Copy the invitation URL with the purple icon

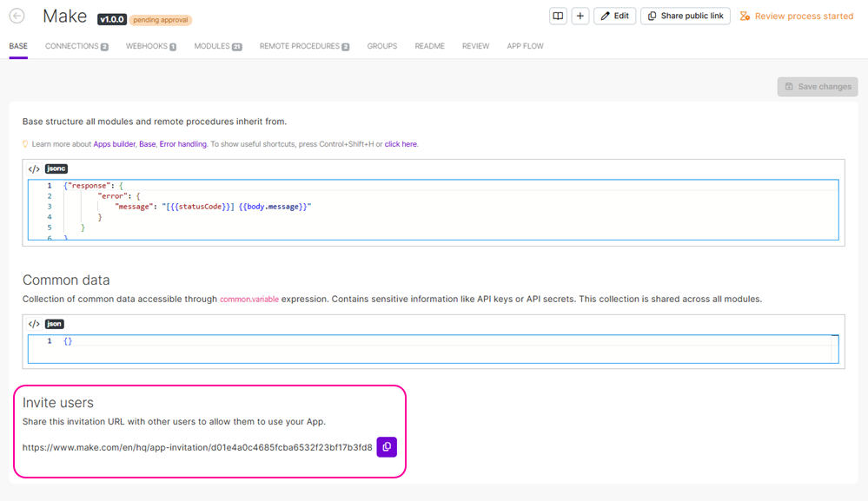click(x=387, y=447)
